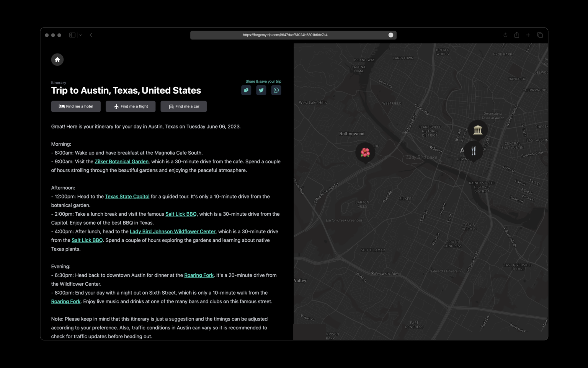This screenshot has width=588, height=368.
Task: Show the tab overview
Action: point(540,35)
